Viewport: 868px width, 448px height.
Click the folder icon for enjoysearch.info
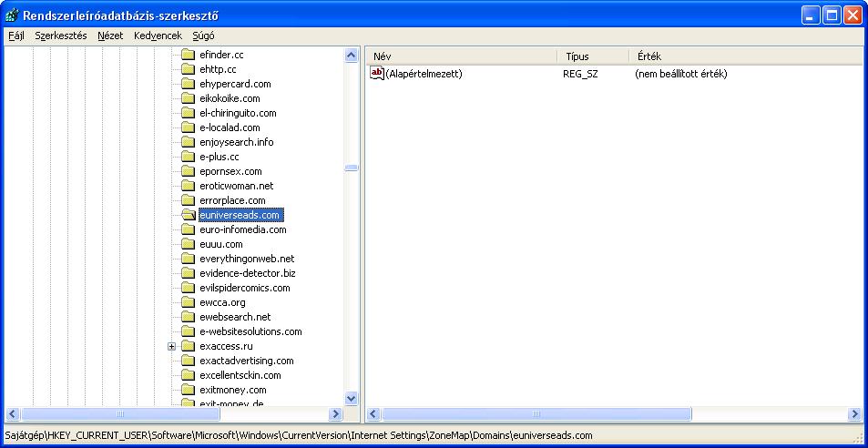point(188,142)
